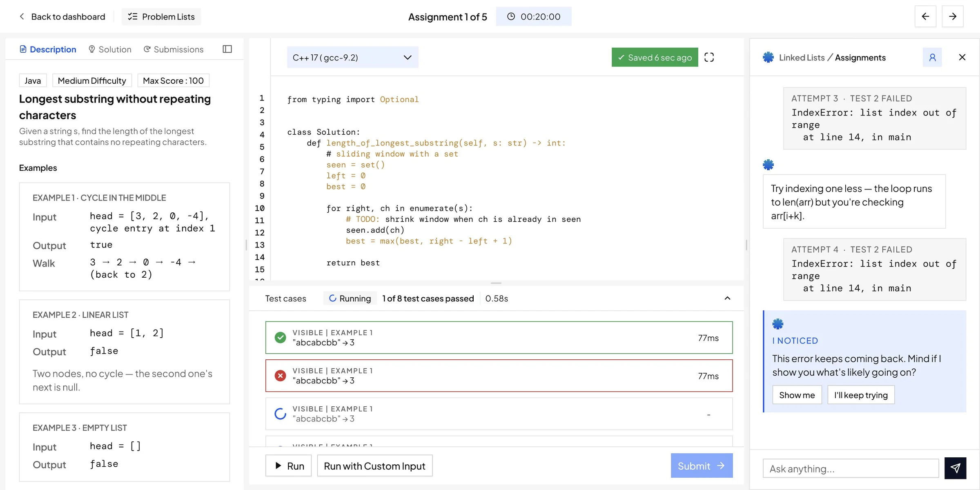Toggle the description side panel layout icon

[x=227, y=49]
